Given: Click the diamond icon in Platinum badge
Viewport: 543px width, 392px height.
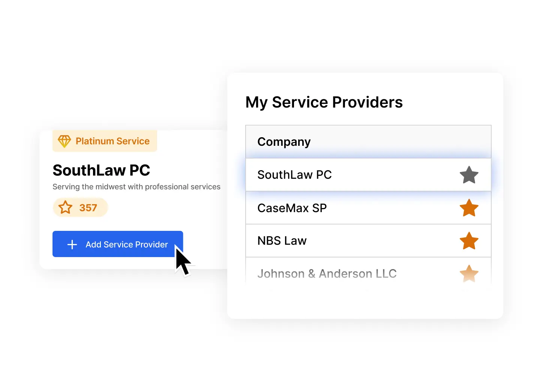Looking at the screenshot, I should point(64,141).
